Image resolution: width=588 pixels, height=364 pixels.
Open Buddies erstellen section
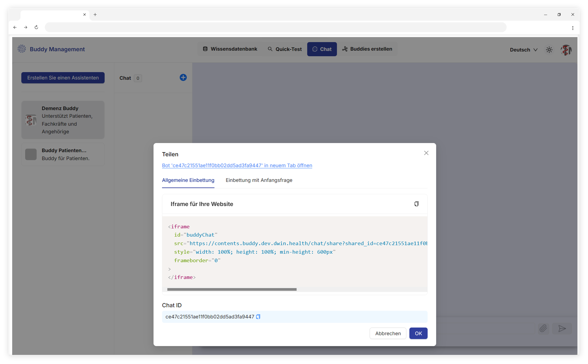click(367, 49)
